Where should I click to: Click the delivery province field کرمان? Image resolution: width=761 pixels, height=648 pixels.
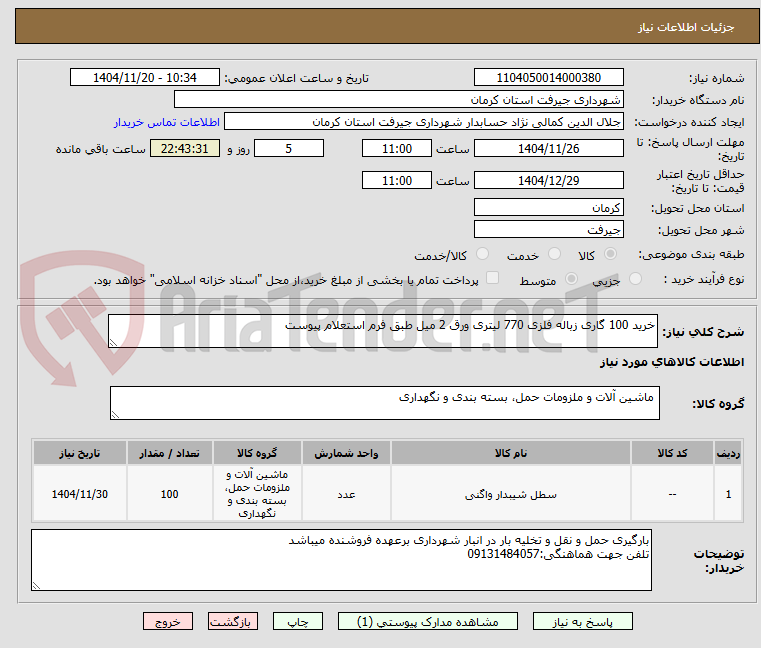point(548,208)
